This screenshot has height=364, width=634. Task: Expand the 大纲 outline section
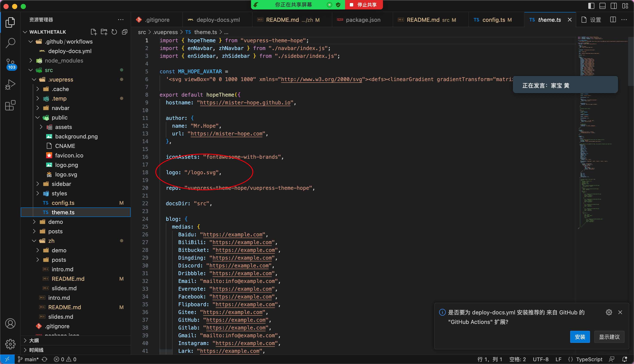click(x=75, y=340)
